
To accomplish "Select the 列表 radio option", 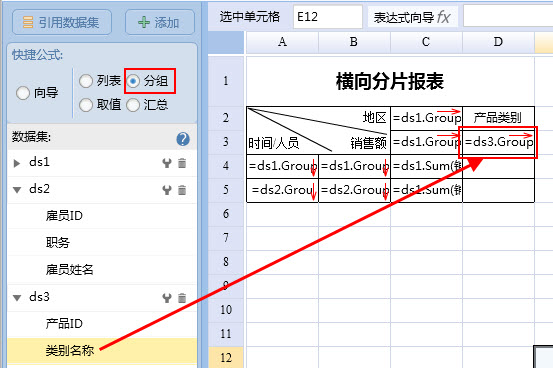I will pyautogui.click(x=86, y=81).
